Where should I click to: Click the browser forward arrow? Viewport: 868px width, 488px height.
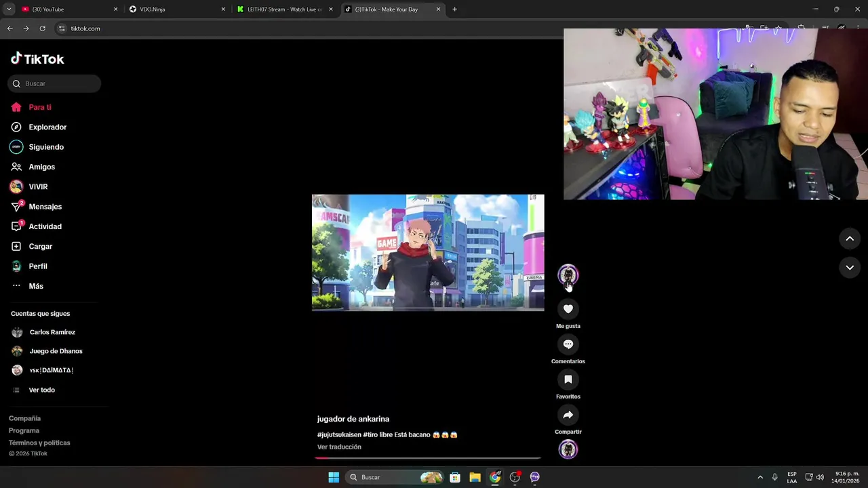click(x=26, y=28)
